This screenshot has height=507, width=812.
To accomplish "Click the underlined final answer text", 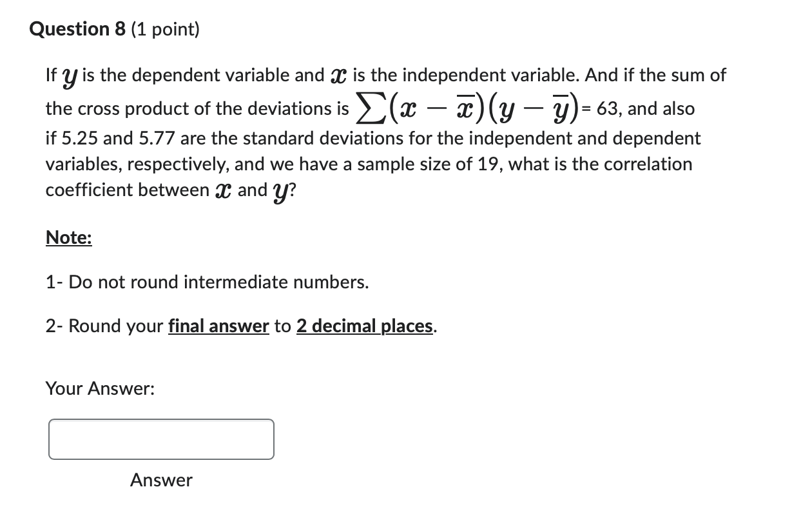I will (218, 326).
